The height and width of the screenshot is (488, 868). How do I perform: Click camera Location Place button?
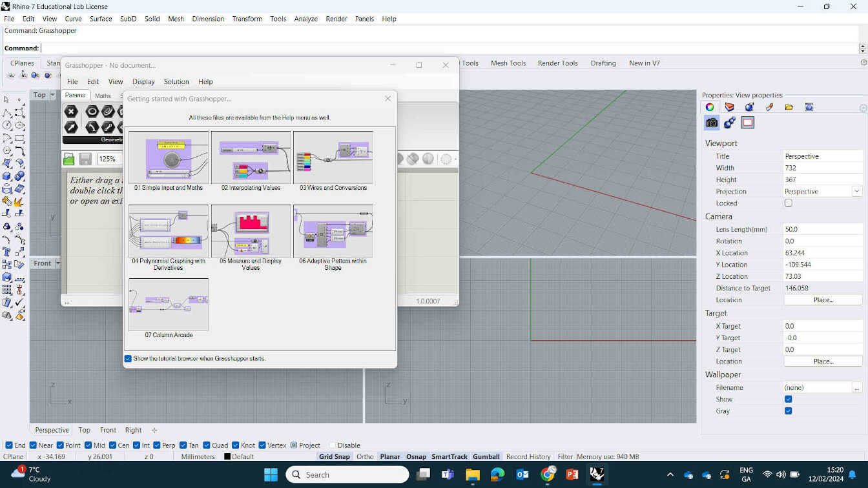[x=823, y=300]
